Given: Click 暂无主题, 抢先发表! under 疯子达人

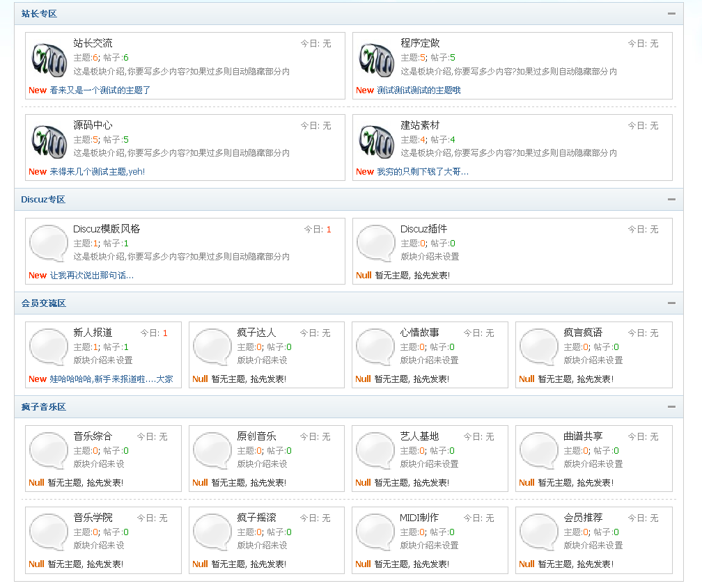Looking at the screenshot, I should [x=249, y=379].
